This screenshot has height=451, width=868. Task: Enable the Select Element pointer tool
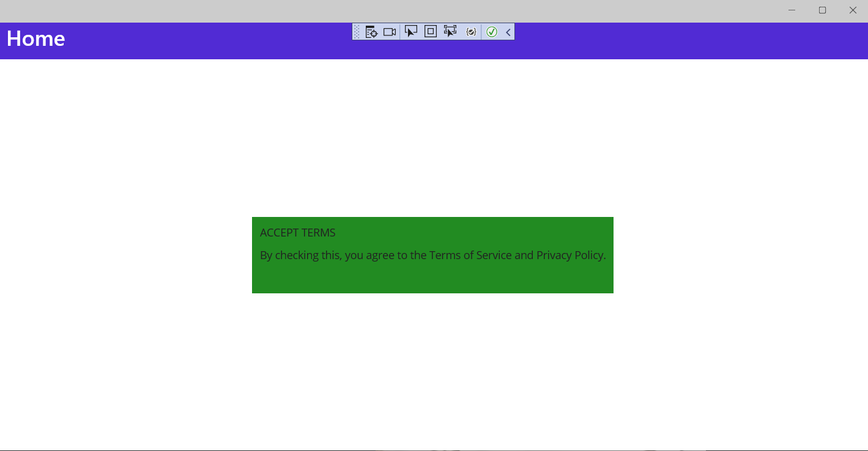click(411, 31)
